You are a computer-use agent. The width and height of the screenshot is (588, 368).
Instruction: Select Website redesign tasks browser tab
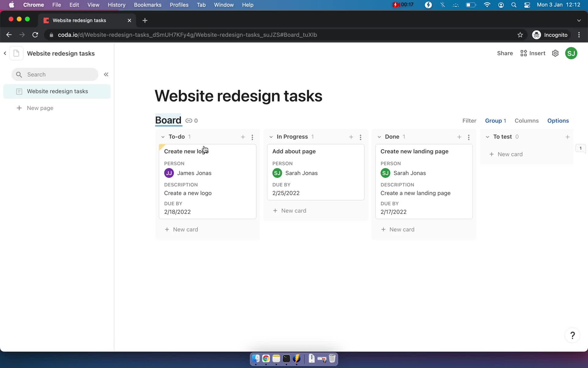point(87,20)
